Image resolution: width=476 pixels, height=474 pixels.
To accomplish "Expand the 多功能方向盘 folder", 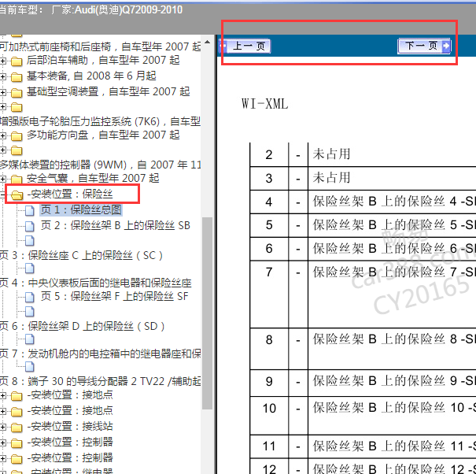I will click(2, 135).
